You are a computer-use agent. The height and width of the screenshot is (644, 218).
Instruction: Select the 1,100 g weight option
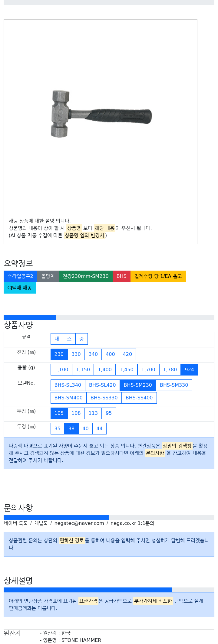(x=61, y=370)
